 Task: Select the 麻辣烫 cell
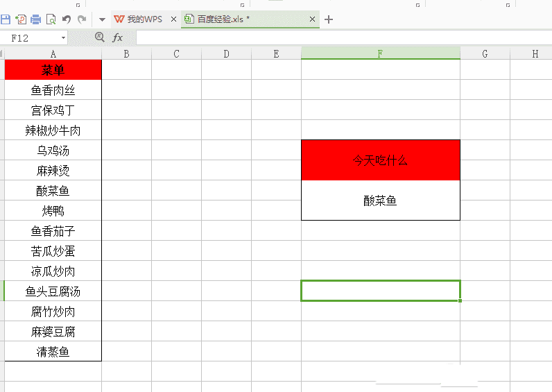click(x=53, y=171)
